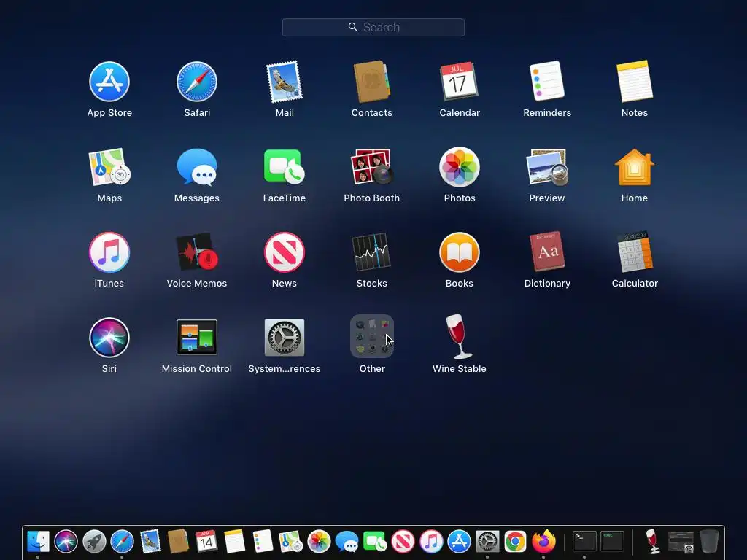Open Photos from the Launchpad grid
This screenshot has height=560, width=747.
point(460,167)
